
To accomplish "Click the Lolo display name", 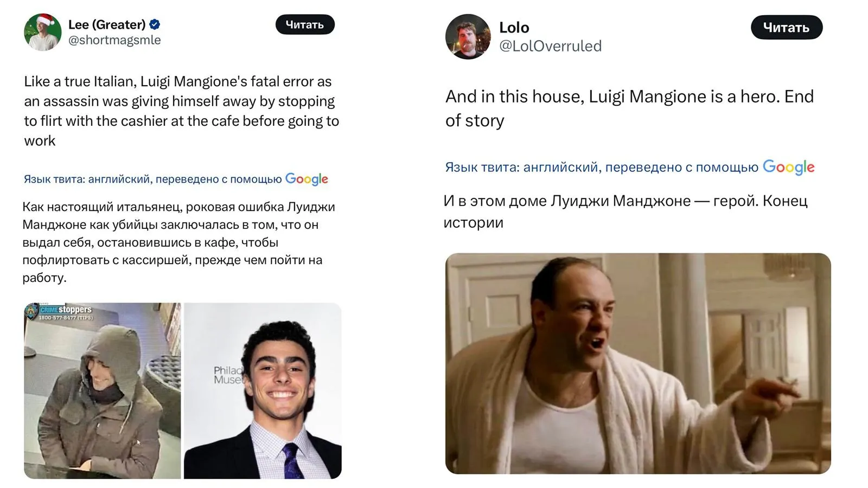I will coord(514,27).
